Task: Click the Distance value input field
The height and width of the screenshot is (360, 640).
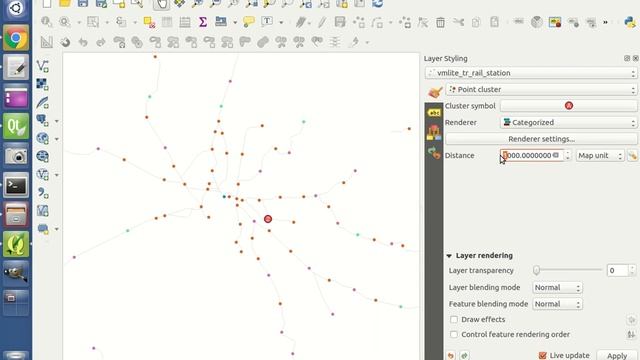Action: (x=531, y=156)
